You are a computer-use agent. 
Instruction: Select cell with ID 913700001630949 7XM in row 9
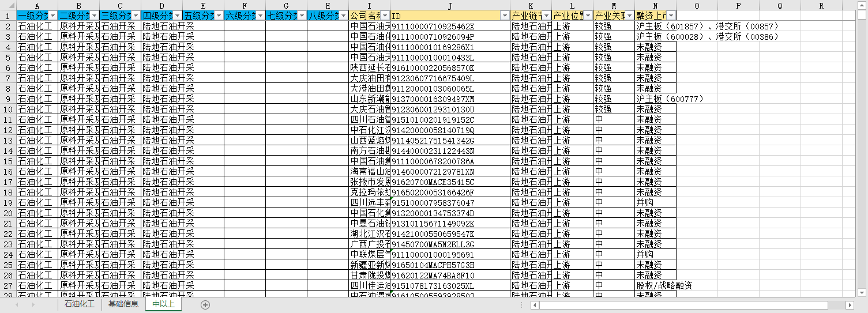[450, 99]
